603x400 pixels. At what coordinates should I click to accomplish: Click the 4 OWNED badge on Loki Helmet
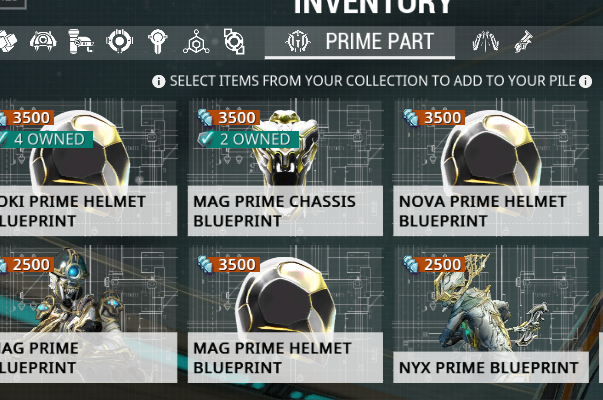pos(46,139)
